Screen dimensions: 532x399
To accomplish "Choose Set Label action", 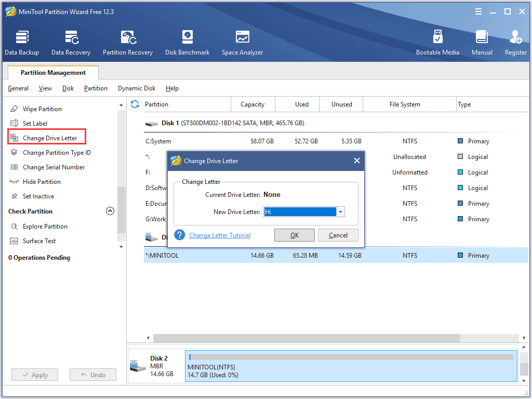I will [x=35, y=124].
